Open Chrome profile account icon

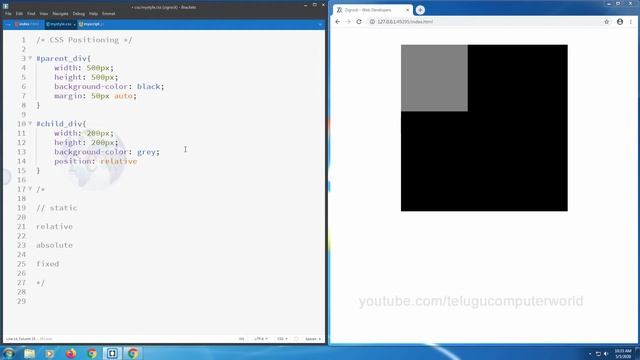(x=620, y=22)
